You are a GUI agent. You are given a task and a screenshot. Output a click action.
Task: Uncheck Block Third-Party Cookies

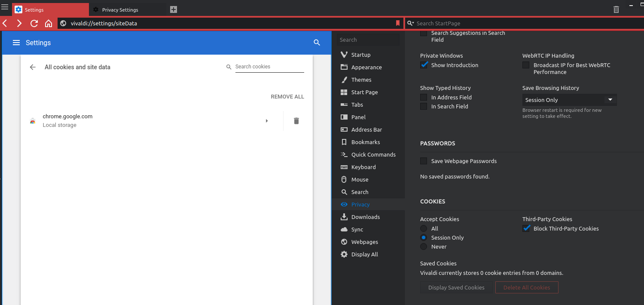(526, 228)
